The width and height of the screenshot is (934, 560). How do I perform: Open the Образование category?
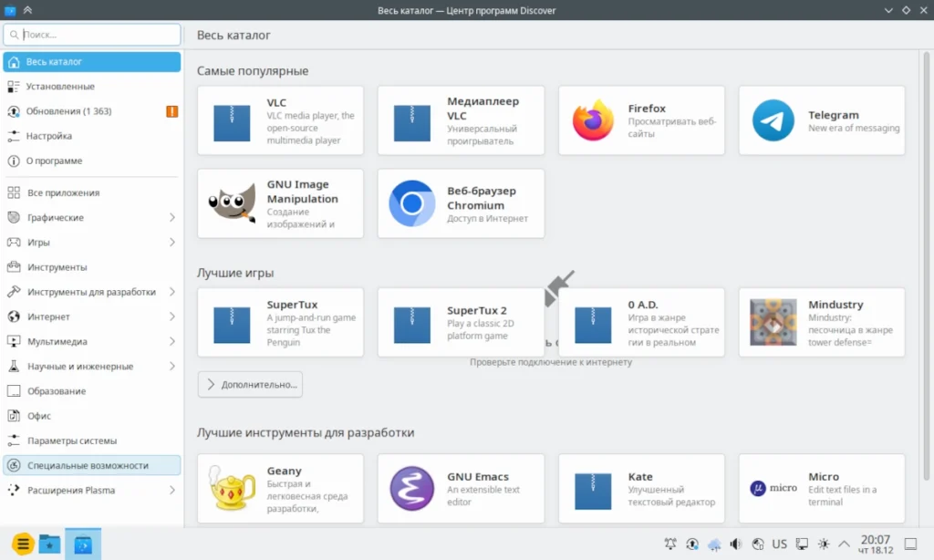[x=92, y=391]
